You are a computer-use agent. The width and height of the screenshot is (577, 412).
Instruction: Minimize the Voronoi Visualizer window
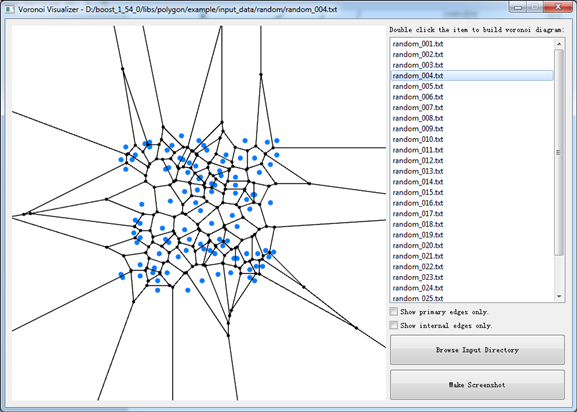click(x=518, y=7)
